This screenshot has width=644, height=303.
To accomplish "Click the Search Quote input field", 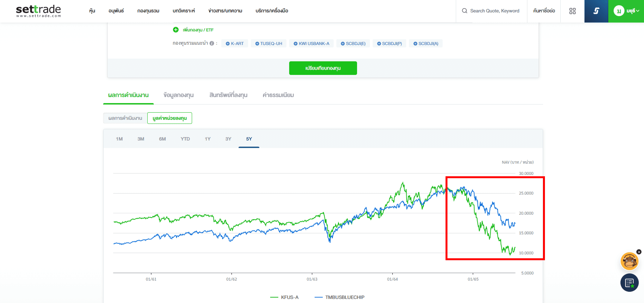I will click(494, 11).
